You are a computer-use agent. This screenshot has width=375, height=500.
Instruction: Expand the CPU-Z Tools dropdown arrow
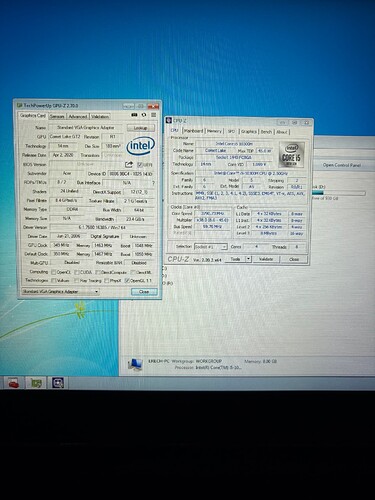click(248, 259)
